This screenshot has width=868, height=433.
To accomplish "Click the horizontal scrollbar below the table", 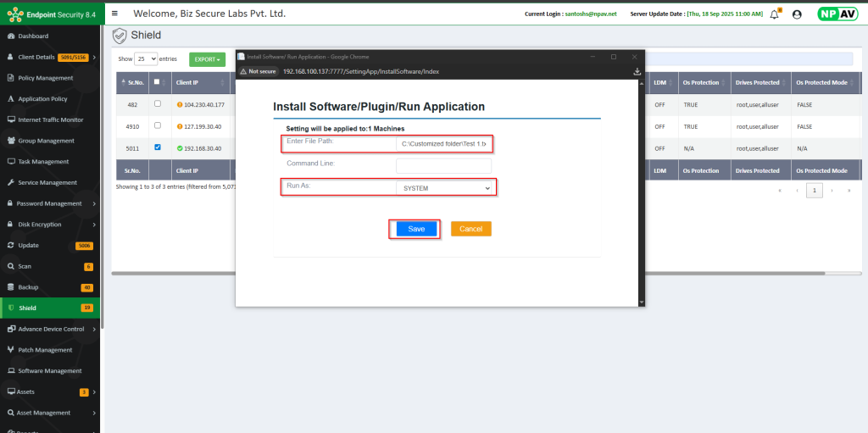I will 173,273.
